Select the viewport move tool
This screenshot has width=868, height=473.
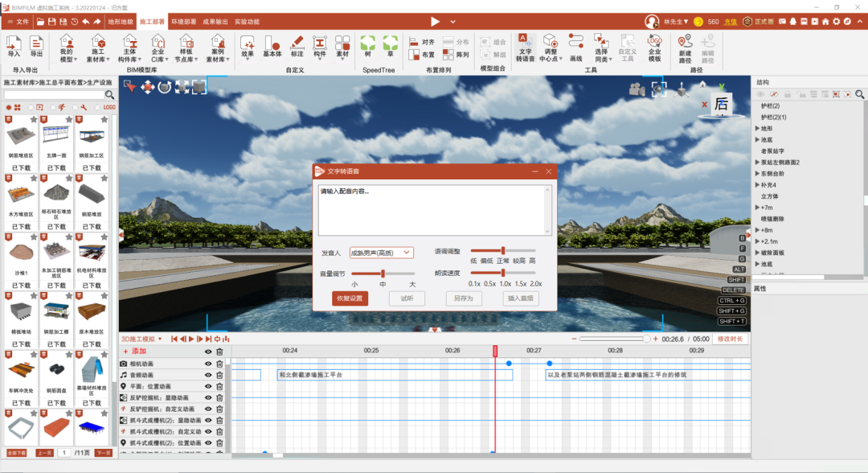(x=147, y=87)
